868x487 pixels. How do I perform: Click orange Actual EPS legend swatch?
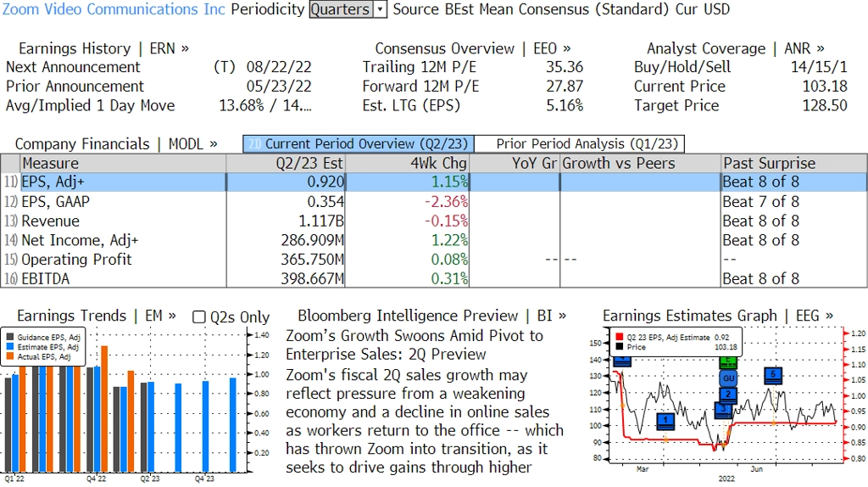(10, 357)
